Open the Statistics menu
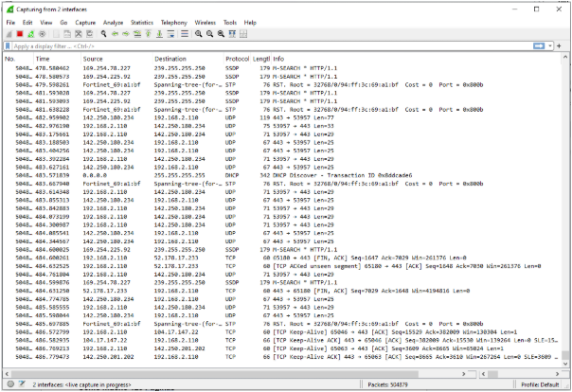 (x=142, y=21)
